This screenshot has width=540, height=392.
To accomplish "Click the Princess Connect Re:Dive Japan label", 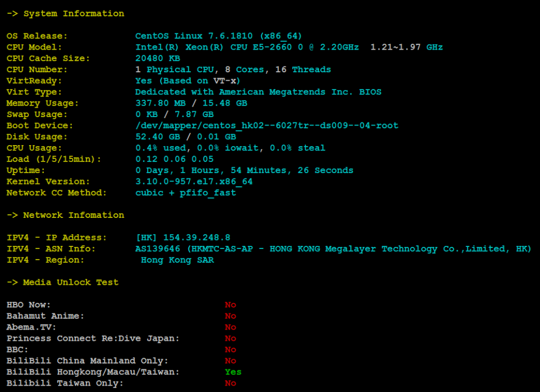I will [x=93, y=338].
